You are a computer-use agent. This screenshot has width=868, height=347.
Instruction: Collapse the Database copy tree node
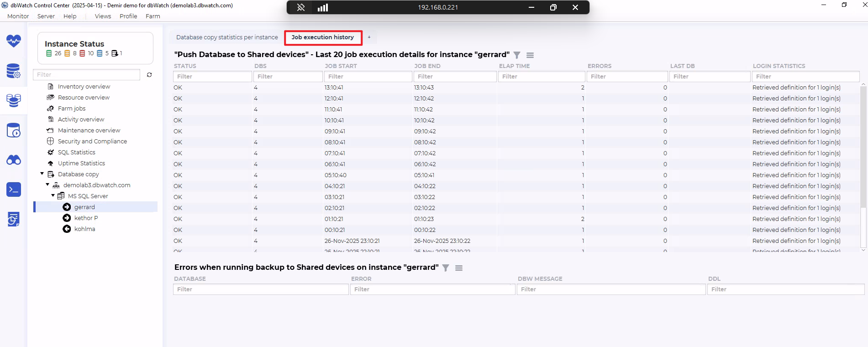point(42,174)
